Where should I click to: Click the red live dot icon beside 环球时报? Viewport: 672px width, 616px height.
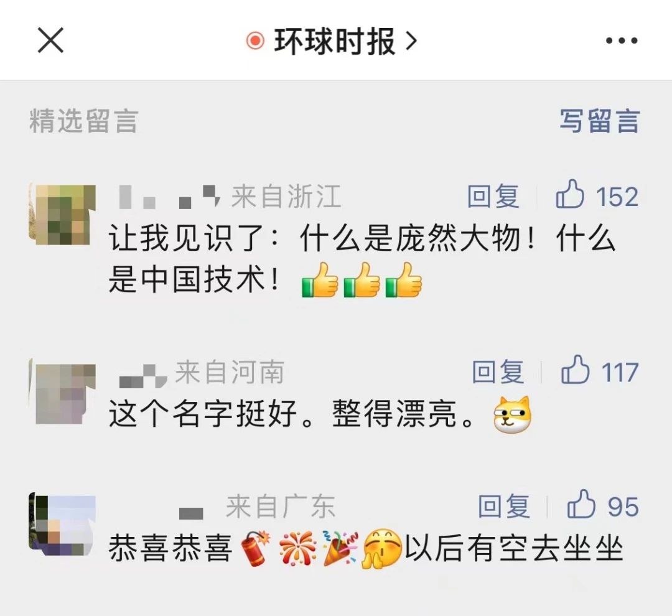[x=256, y=40]
